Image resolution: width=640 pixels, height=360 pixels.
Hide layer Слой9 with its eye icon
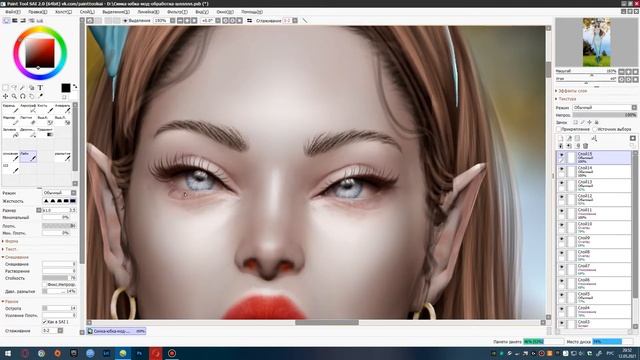[562, 239]
